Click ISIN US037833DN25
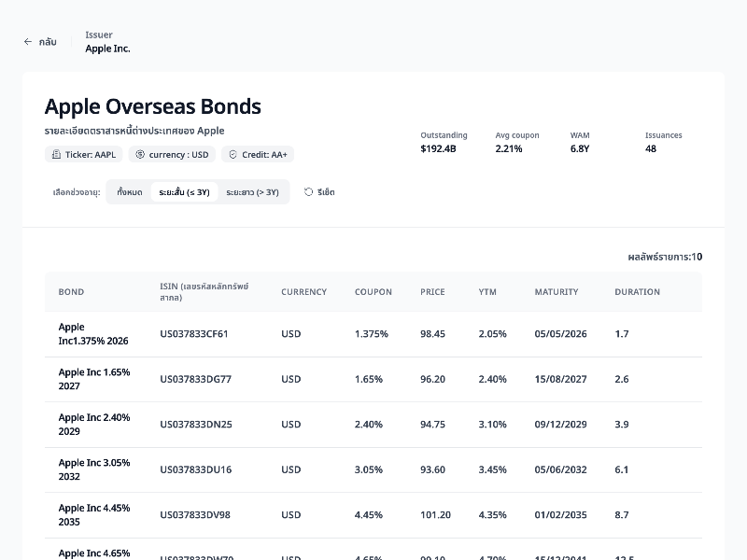Screen dimensions: 747x560 coord(196,425)
